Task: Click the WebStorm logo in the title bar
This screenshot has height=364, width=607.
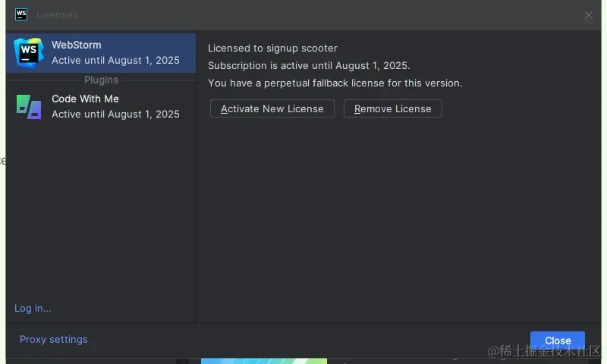Action: [21, 14]
